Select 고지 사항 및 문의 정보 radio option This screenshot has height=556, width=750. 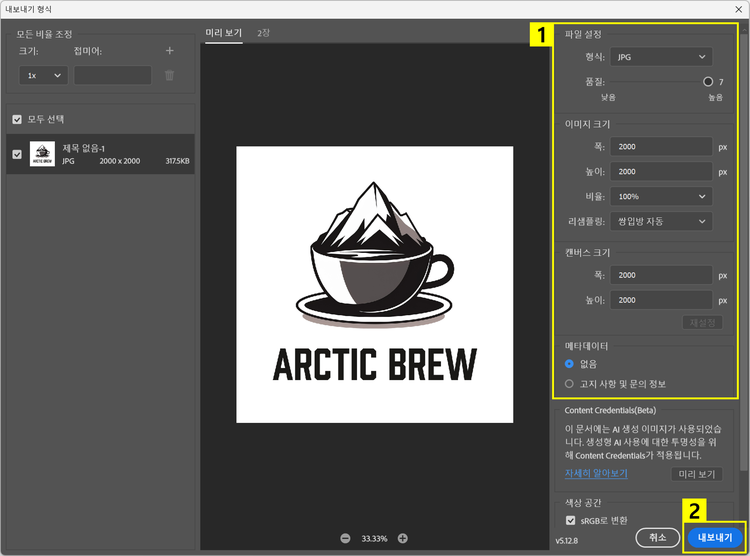click(x=570, y=383)
